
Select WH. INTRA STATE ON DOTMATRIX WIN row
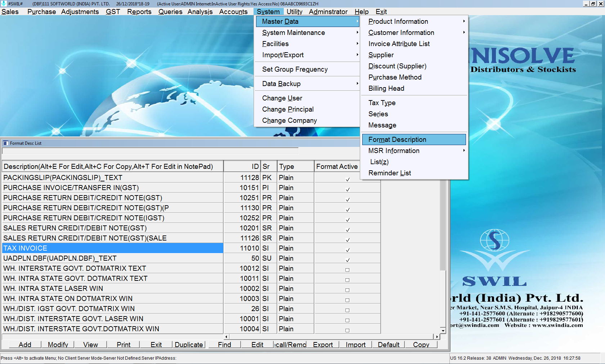[x=113, y=298]
